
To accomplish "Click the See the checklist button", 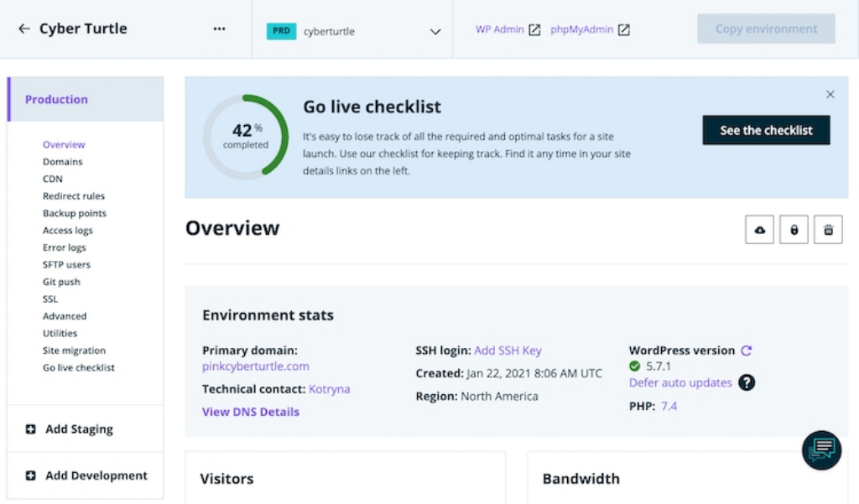I will (766, 130).
